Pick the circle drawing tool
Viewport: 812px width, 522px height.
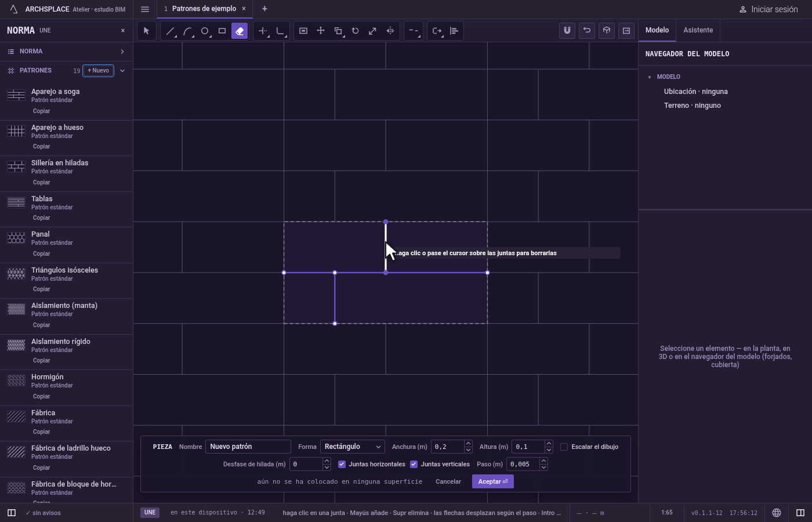pos(205,31)
